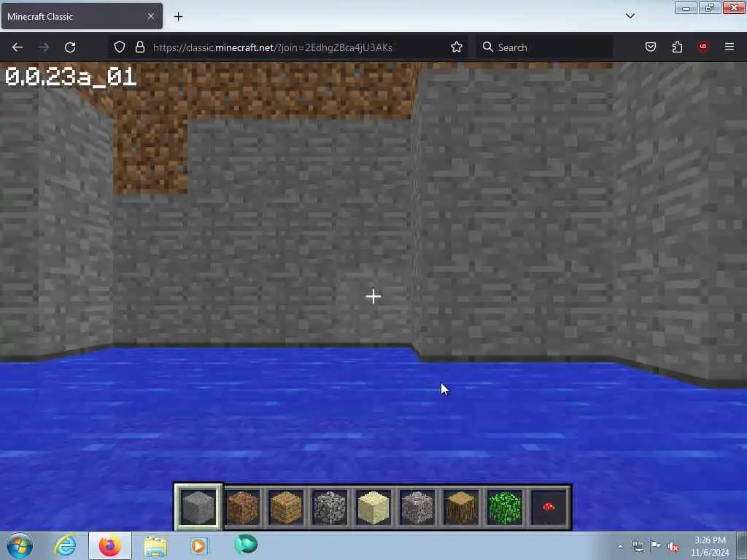The width and height of the screenshot is (747, 560).
Task: Open the network tray icon
Action: click(638, 546)
